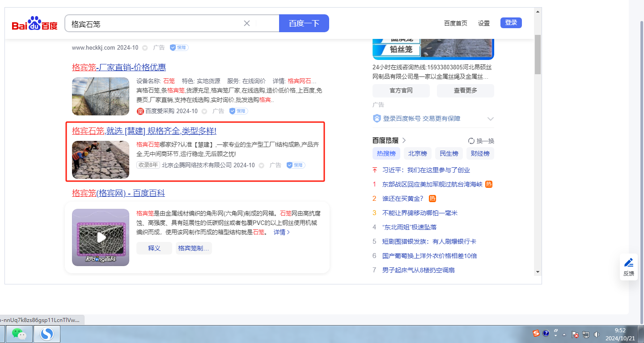Image resolution: width=644 pixels, height=343 pixels.
Task: Click the fence photo thumbnail
Action: point(101,96)
